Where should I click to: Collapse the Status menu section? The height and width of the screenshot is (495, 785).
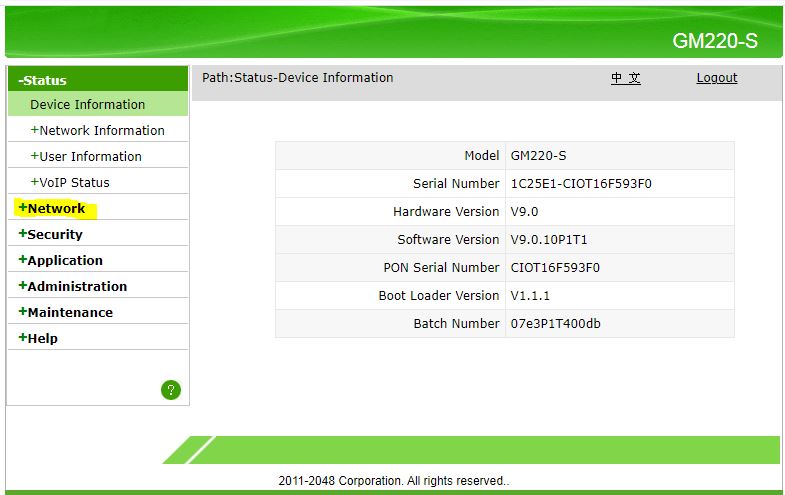[x=43, y=81]
